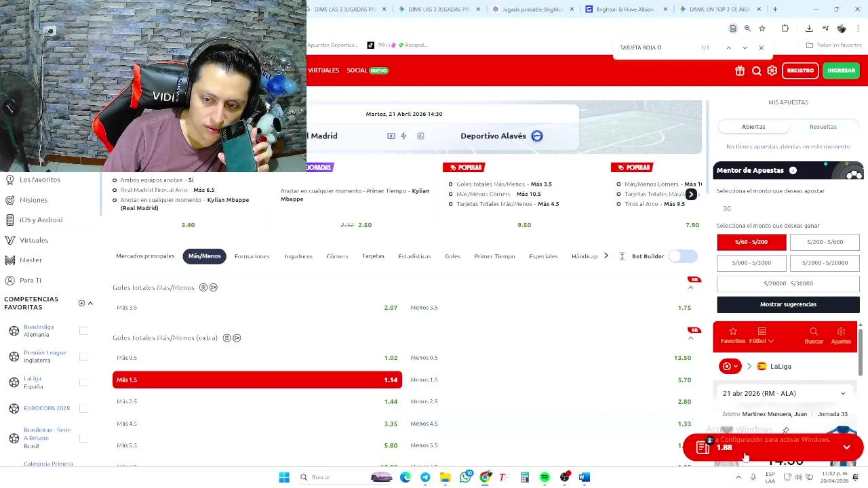
Task: Open WhatsApp from the taskbar
Action: [465, 477]
